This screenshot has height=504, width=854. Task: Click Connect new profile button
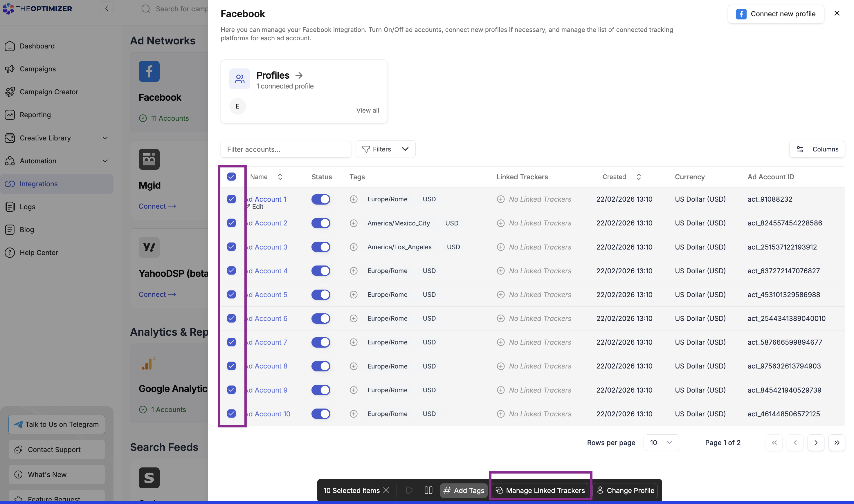click(776, 14)
